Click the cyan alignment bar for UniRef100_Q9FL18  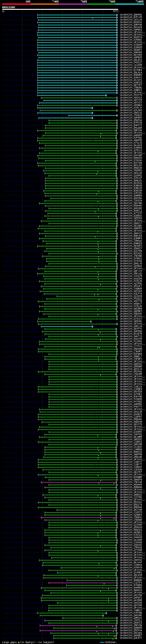pyautogui.click(x=67, y=326)
